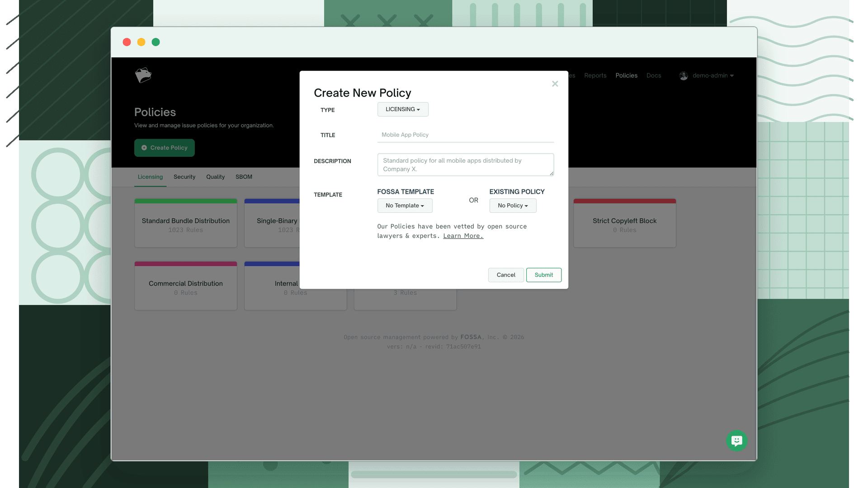This screenshot has height=488, width=868.
Task: Open the Single-Binary policy card
Action: [x=272, y=223]
